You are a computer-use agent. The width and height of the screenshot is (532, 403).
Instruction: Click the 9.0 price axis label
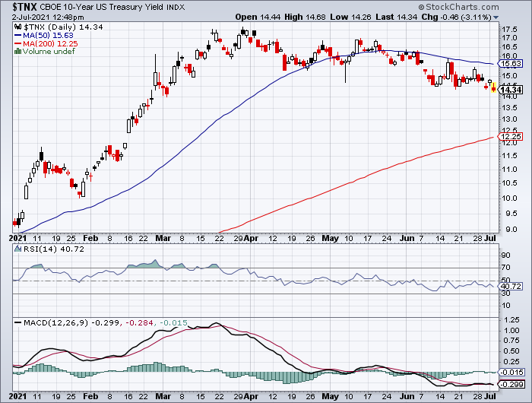511,229
